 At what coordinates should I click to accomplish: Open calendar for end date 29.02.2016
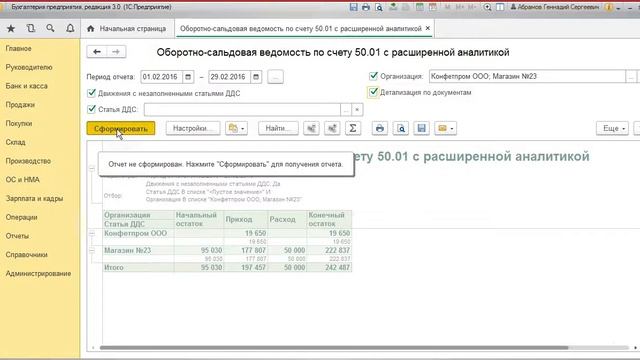256,77
